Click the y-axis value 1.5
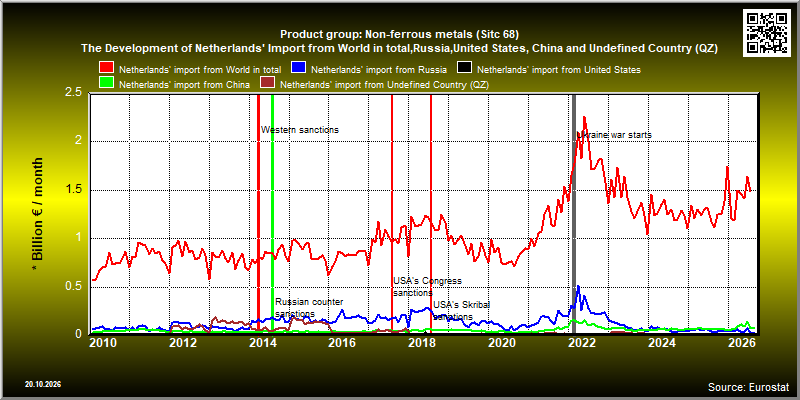Image resolution: width=800 pixels, height=400 pixels. (x=74, y=190)
